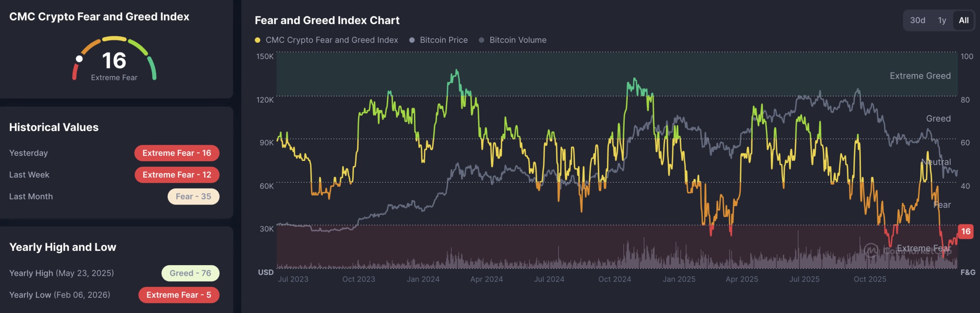This screenshot has height=313, width=980.
Task: Click the CoinMarketCap watermark logo on chart
Action: coord(871,250)
